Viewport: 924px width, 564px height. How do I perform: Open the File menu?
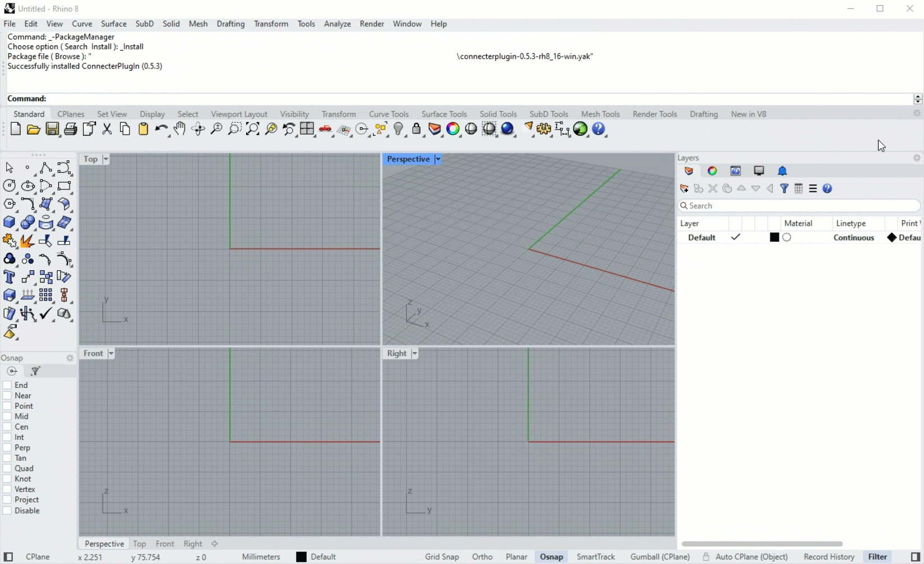10,24
